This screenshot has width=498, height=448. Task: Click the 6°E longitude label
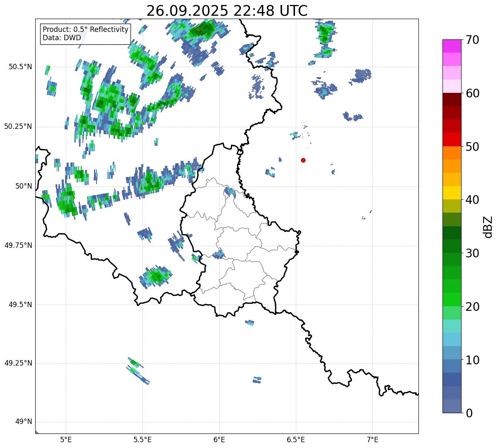[x=219, y=439]
